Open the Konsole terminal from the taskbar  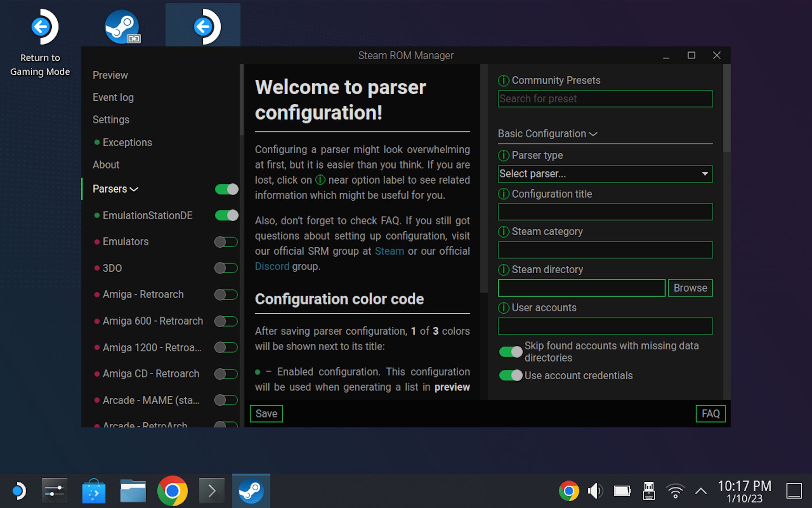pos(212,491)
